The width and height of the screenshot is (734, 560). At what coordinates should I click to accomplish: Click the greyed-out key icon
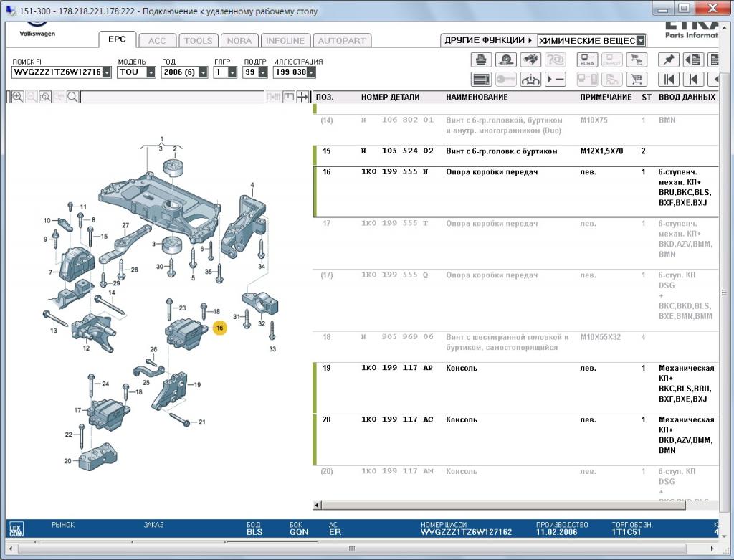pos(505,79)
